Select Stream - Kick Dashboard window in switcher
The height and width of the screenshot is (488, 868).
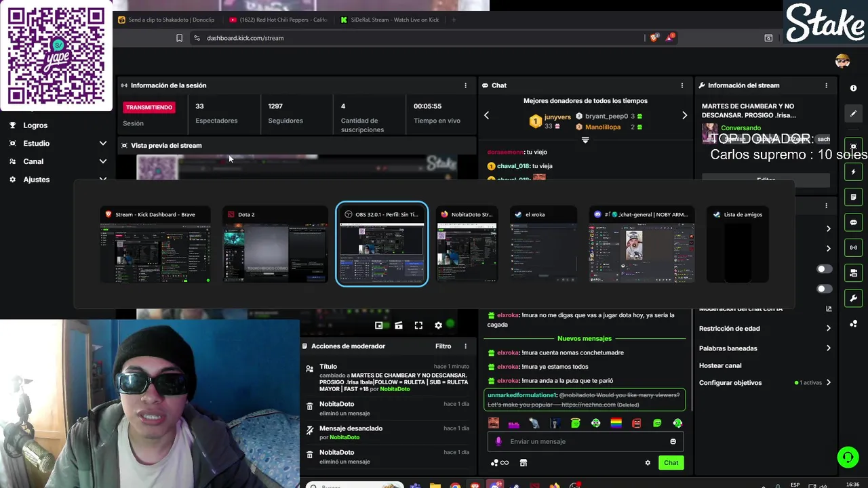click(x=155, y=245)
